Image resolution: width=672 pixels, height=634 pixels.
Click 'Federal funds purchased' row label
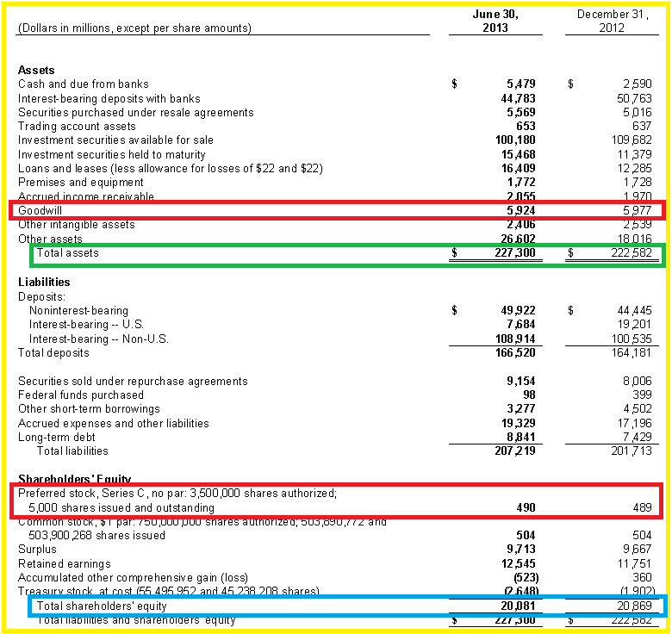(81, 395)
